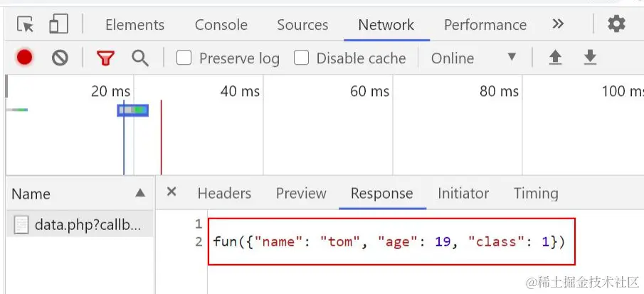Switch to the Console tab

point(221,25)
